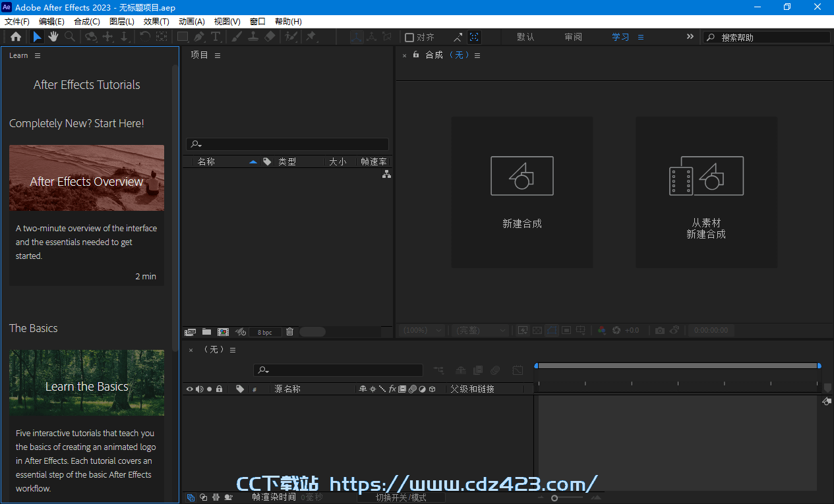The height and width of the screenshot is (504, 834).
Task: Open the After Effects Overview tutorial thumbnail
Action: coord(86,178)
